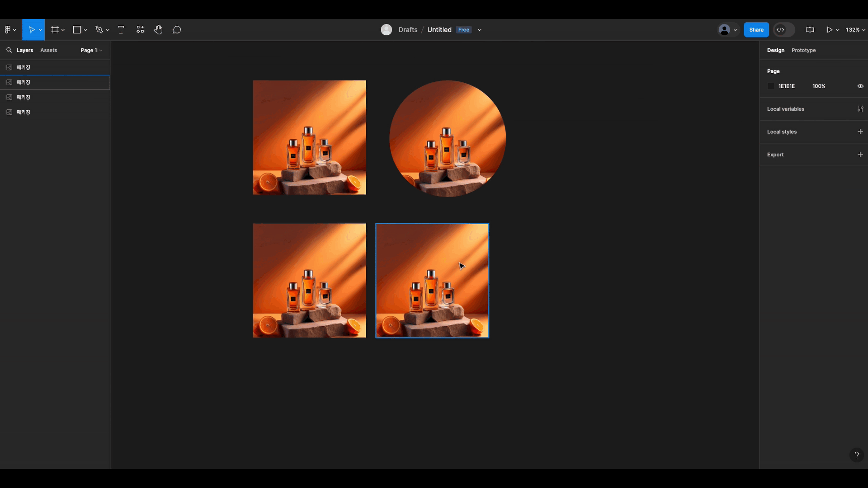868x488 pixels.
Task: Select the Comment tool
Action: pos(177,30)
